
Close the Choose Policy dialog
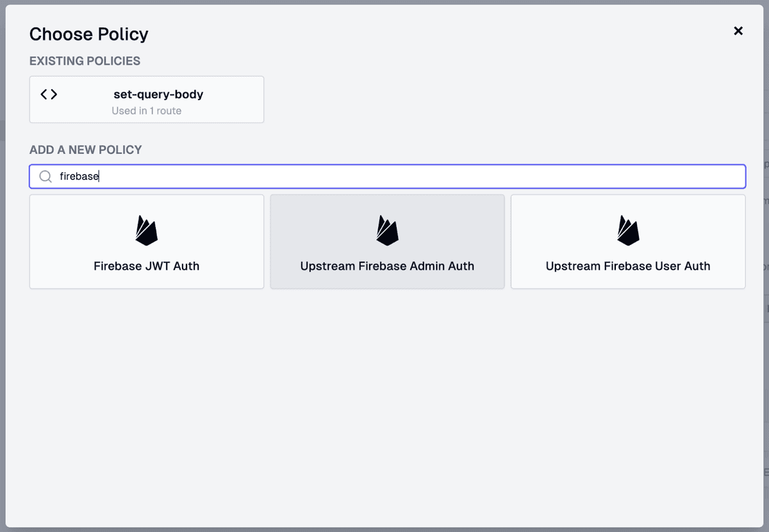pyautogui.click(x=738, y=31)
